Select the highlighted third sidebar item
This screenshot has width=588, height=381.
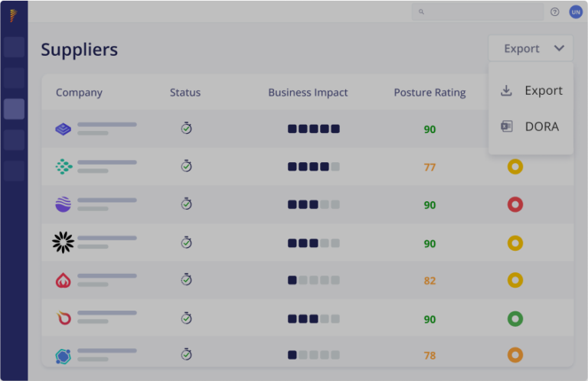click(14, 109)
